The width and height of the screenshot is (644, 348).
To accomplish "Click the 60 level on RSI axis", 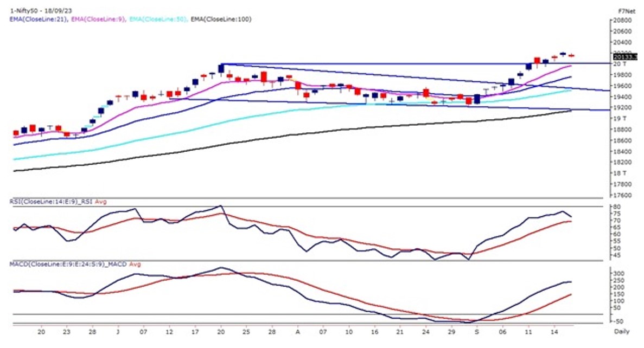I will pos(617,234).
